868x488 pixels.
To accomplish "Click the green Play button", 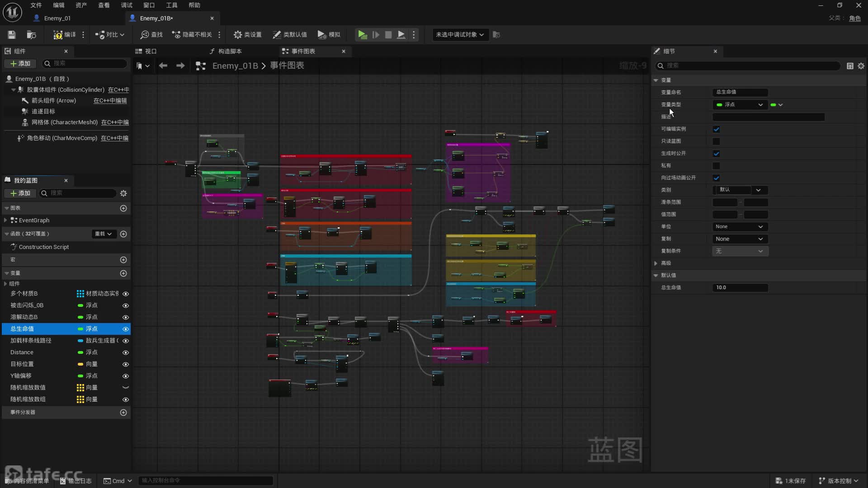I will coord(362,35).
